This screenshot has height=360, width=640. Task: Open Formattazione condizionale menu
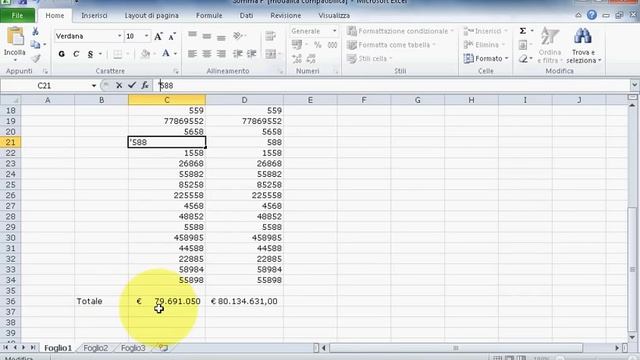click(400, 31)
